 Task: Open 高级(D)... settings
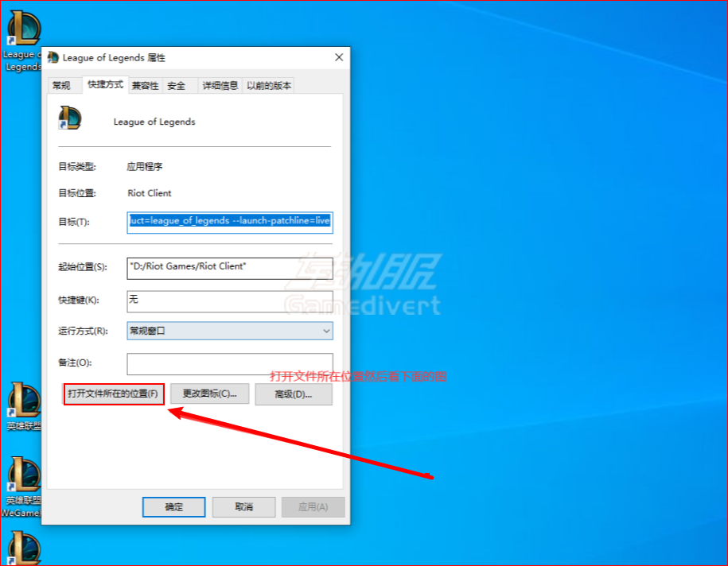[294, 394]
